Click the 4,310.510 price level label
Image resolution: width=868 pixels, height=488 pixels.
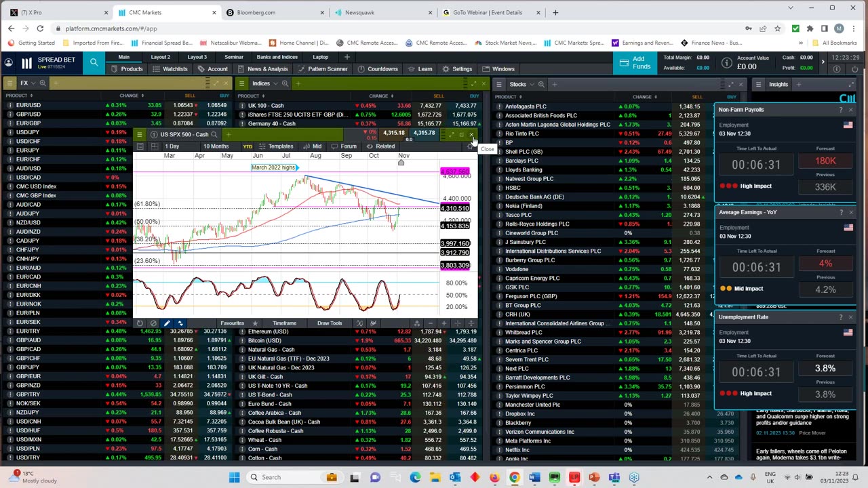coord(455,208)
